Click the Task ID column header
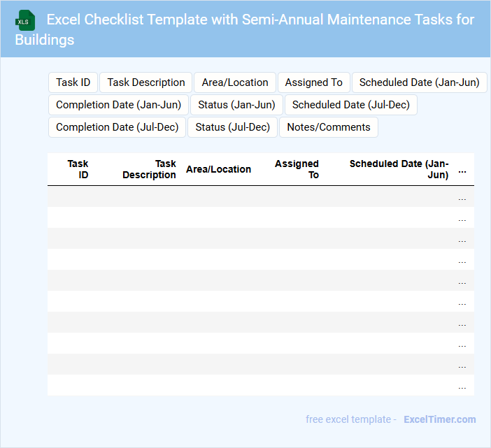This screenshot has height=448, width=491. 78,169
